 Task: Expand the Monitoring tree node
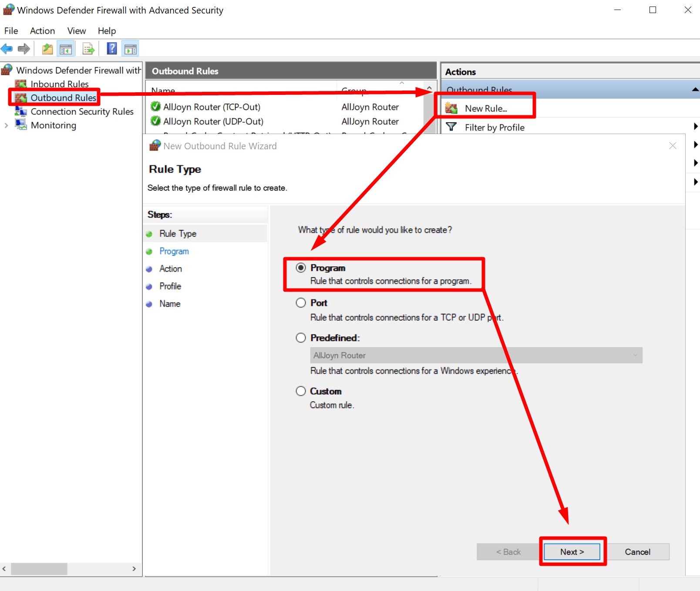point(6,126)
